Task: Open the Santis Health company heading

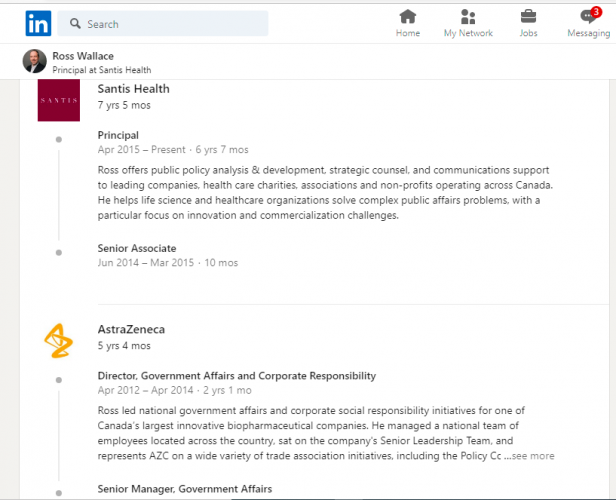Action: point(134,89)
